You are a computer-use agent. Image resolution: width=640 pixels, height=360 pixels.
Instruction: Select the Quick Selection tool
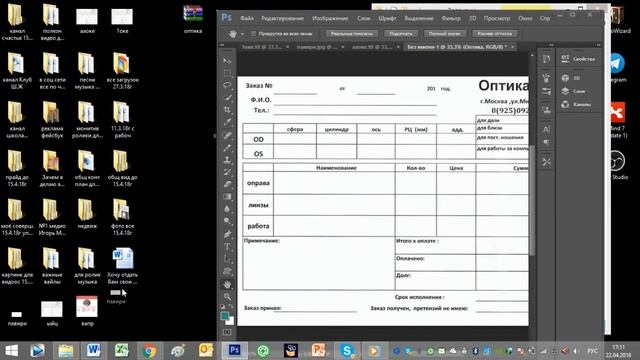(x=227, y=97)
